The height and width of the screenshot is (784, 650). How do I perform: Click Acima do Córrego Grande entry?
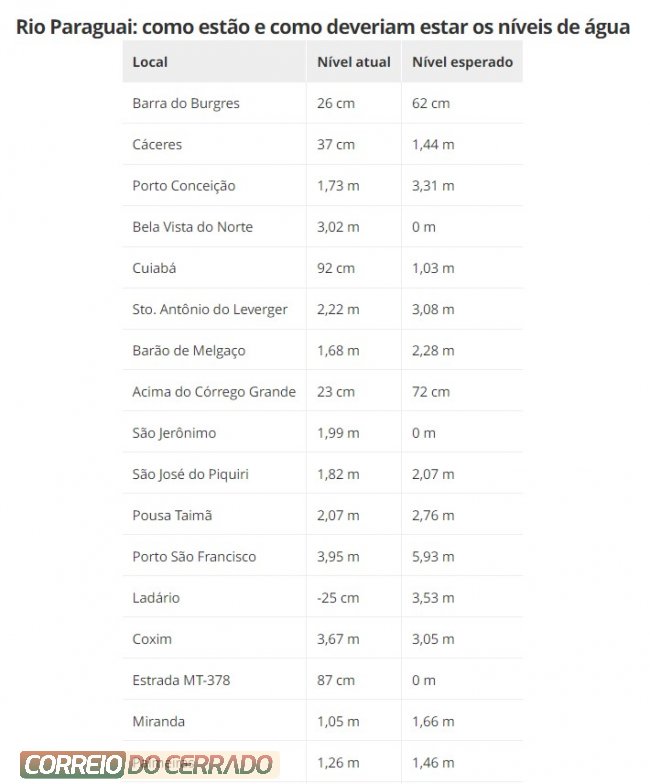pos(214,392)
